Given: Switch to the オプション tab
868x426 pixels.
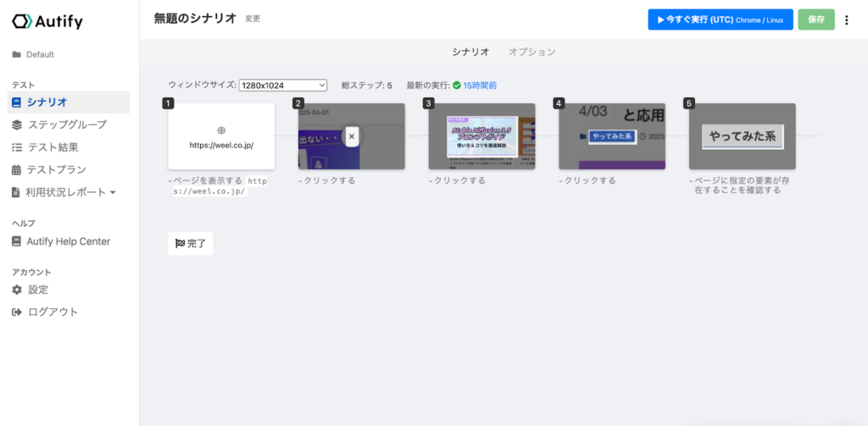Looking at the screenshot, I should (532, 52).
